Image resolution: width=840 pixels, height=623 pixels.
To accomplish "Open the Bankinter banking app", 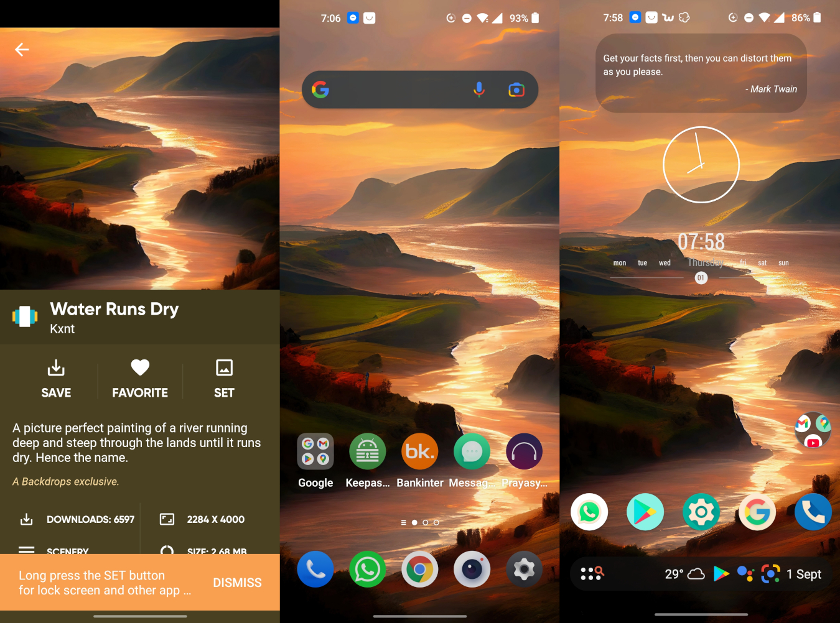I will 419,451.
